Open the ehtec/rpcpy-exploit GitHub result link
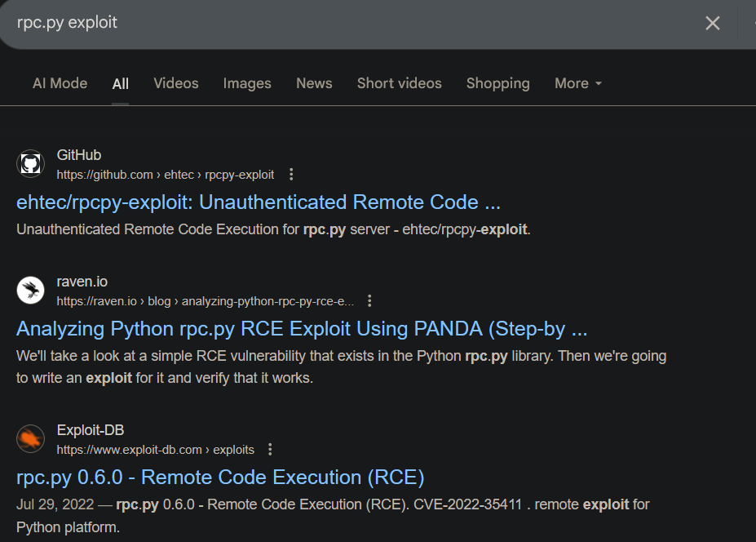 [257, 202]
